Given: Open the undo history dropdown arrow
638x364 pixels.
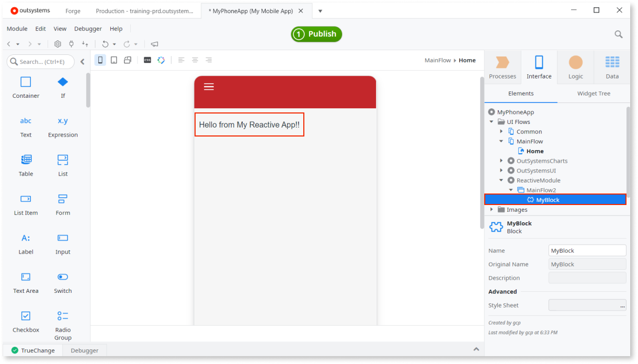Looking at the screenshot, I should (114, 44).
